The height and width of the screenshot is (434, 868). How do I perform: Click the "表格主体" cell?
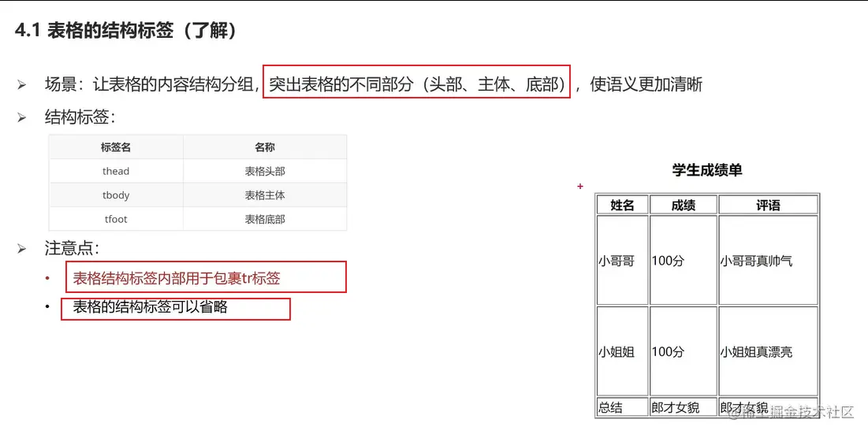[265, 195]
